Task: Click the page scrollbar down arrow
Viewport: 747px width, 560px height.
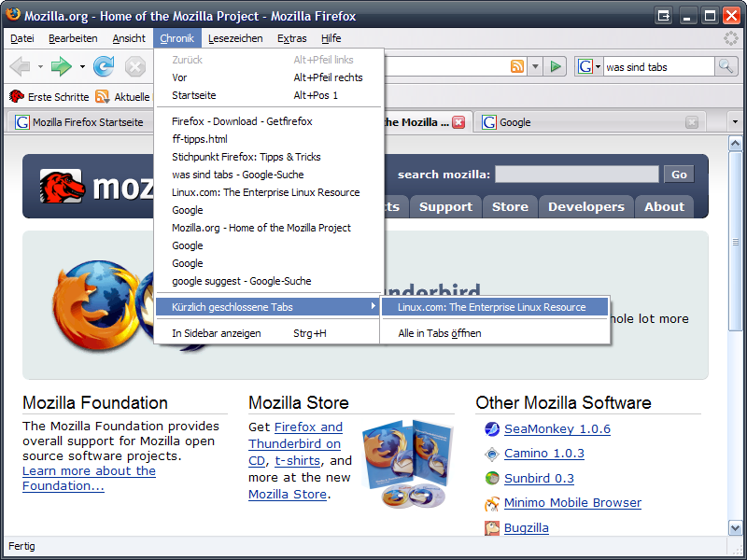Action: (x=735, y=527)
